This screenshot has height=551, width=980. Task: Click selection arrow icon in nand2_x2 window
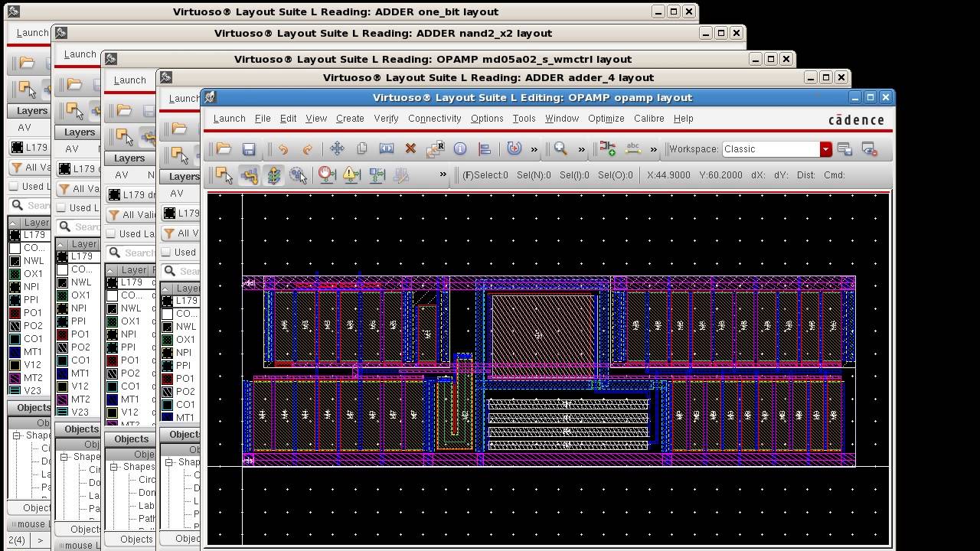tap(74, 110)
